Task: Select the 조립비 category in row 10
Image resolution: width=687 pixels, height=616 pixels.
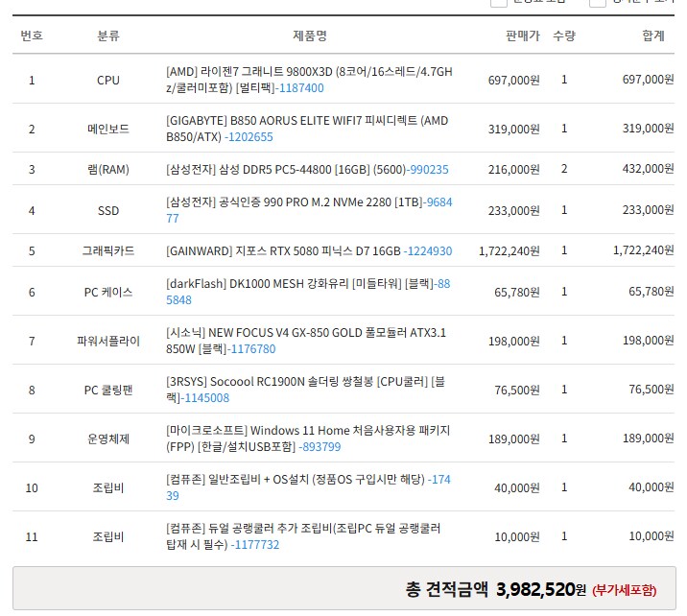Action: coord(108,488)
